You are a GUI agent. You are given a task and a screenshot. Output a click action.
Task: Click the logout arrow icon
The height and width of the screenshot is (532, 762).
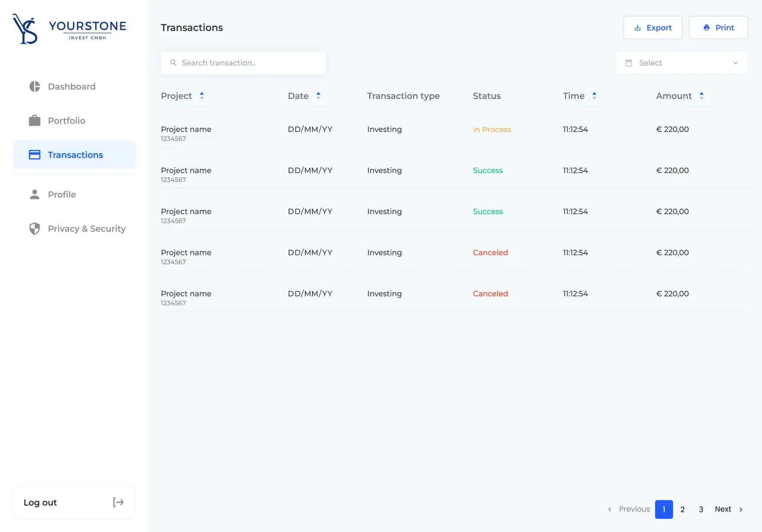117,502
